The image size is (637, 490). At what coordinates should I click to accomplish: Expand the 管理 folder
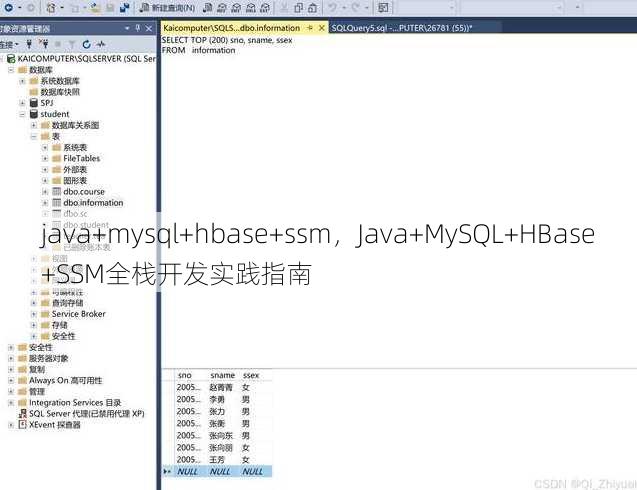(x=11, y=392)
